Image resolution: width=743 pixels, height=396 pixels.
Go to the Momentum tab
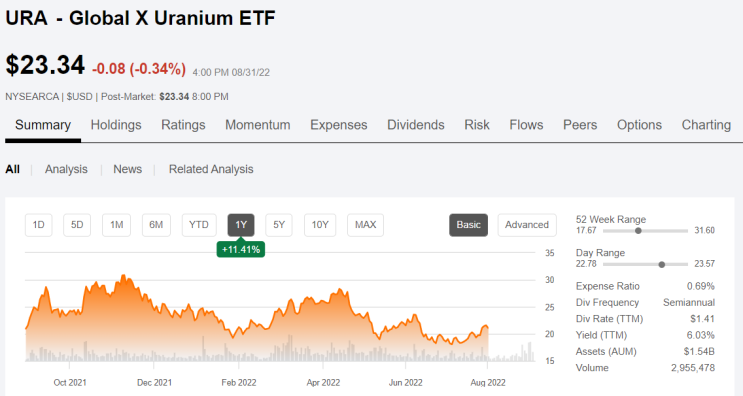(258, 125)
